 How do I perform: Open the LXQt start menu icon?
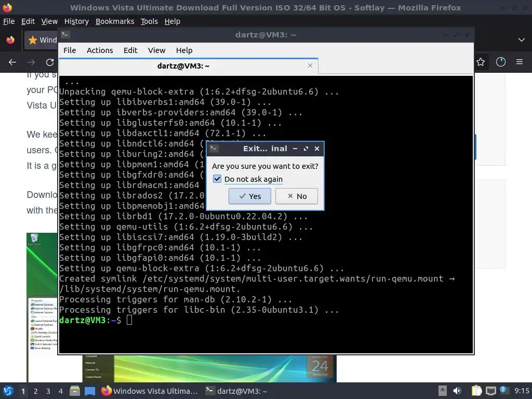click(x=8, y=391)
